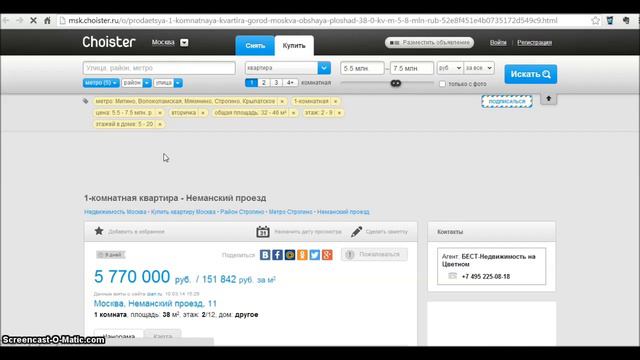This screenshot has width=640, height=360.
Task: Open the Москва, Неманский проезд, 11 address link
Action: click(155, 304)
